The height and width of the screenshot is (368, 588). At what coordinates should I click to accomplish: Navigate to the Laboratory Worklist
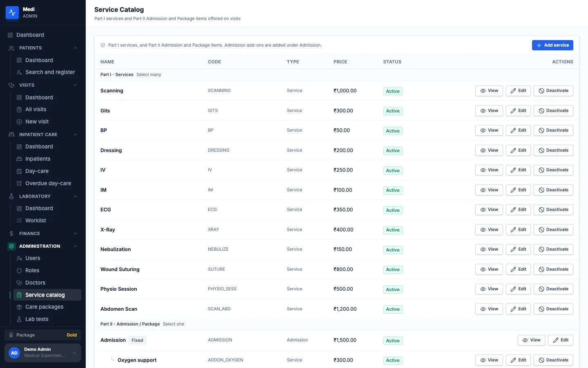point(47,221)
